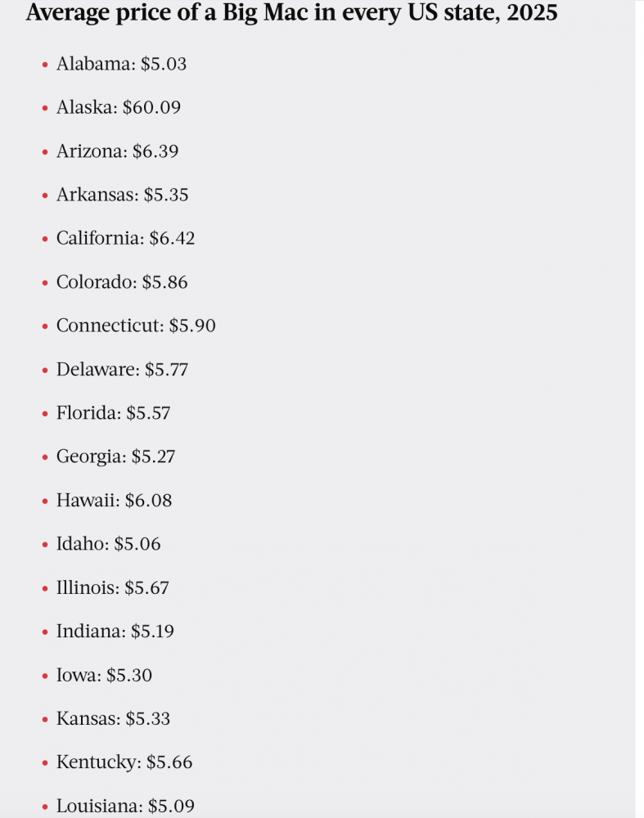Select the Alaska: $60.09 list entry
The width and height of the screenshot is (644, 818).
tap(118, 107)
